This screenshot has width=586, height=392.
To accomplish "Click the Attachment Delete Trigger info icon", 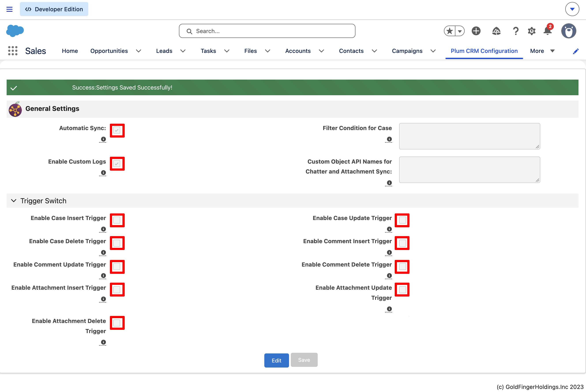I will point(103,342).
